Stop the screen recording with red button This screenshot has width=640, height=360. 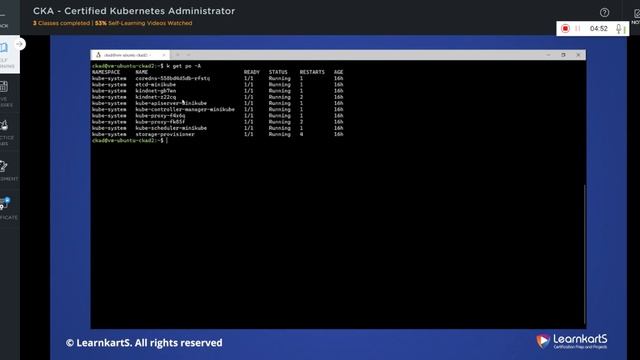tap(565, 29)
